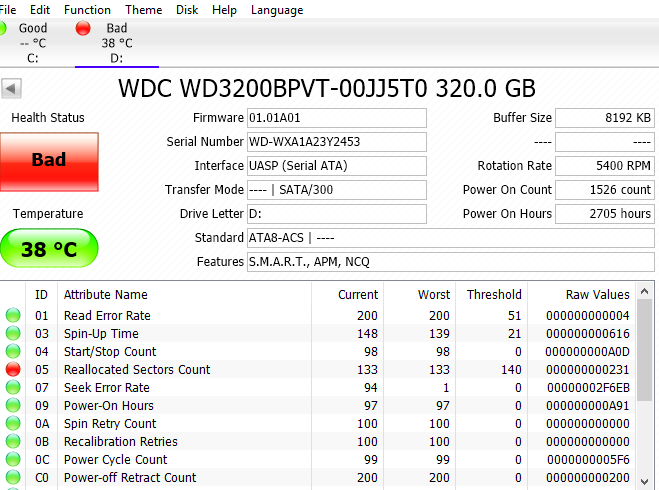This screenshot has width=659, height=490.
Task: Click the drive title WDC WD3200BPVT-00JJ5T0
Action: pyautogui.click(x=273, y=88)
